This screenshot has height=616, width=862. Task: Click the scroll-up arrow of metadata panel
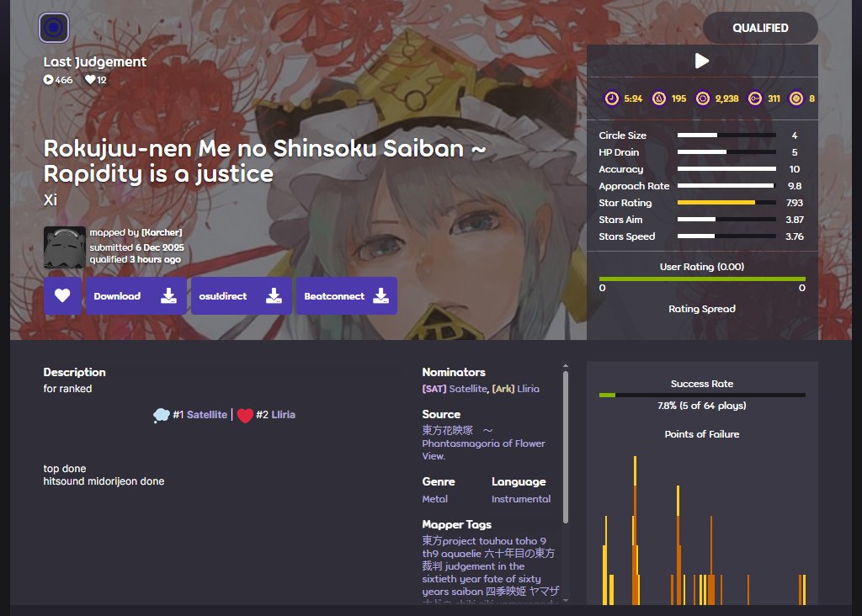click(566, 365)
